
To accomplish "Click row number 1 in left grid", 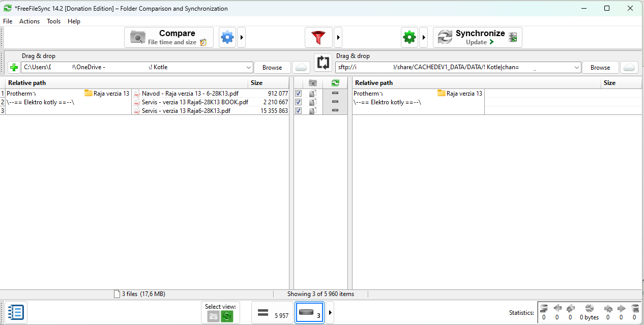I will point(3,94).
